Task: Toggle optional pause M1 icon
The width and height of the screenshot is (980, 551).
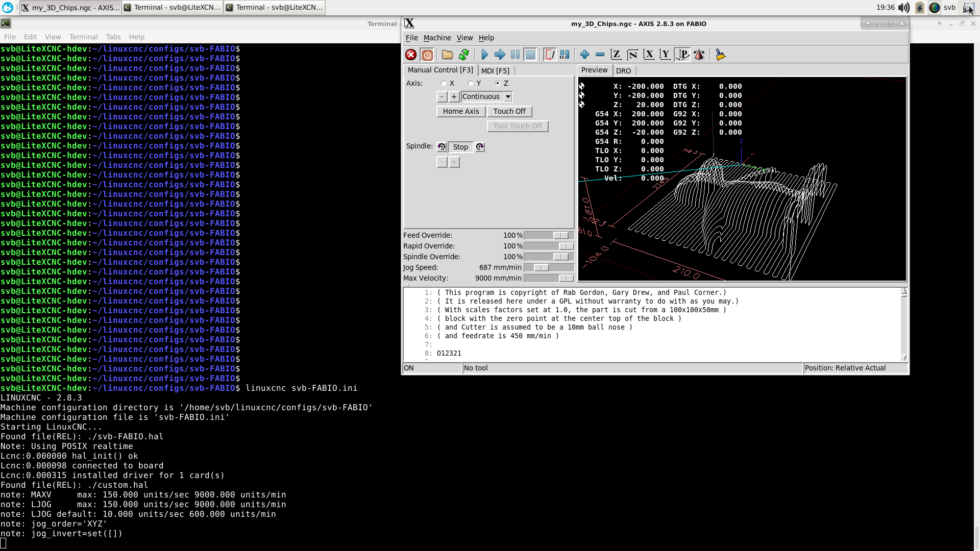Action: tap(565, 55)
